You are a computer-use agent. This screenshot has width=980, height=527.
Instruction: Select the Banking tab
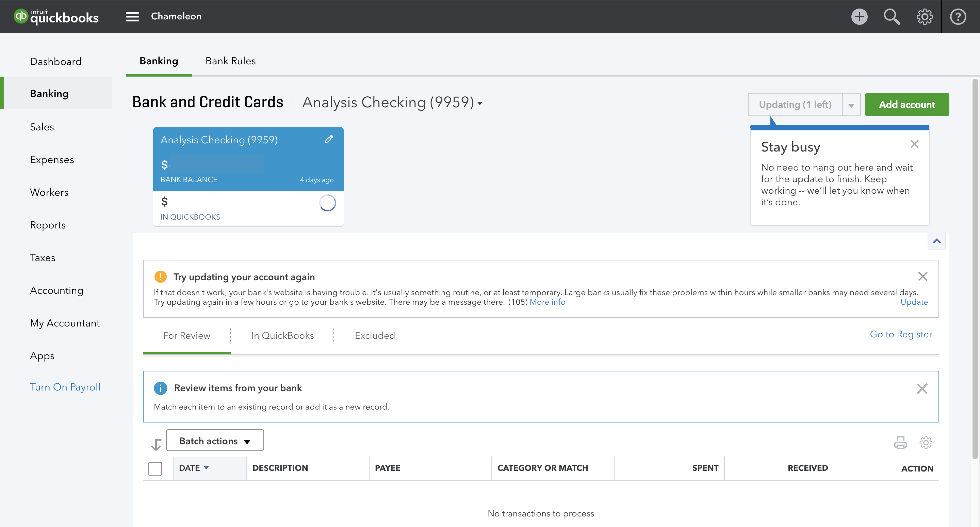pyautogui.click(x=159, y=61)
